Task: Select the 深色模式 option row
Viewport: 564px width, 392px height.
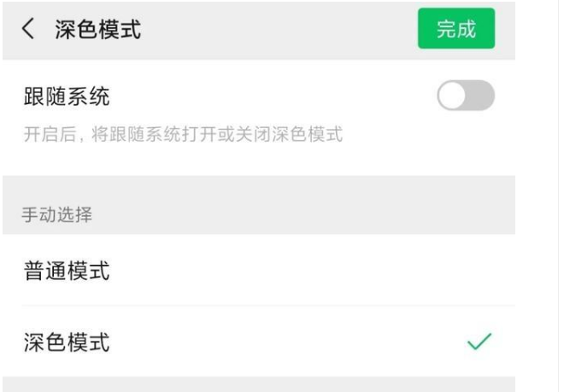Action: pos(256,342)
